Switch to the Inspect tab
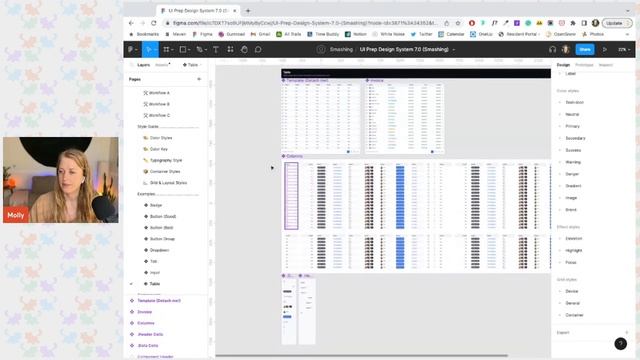The width and height of the screenshot is (640, 360). coord(606,65)
